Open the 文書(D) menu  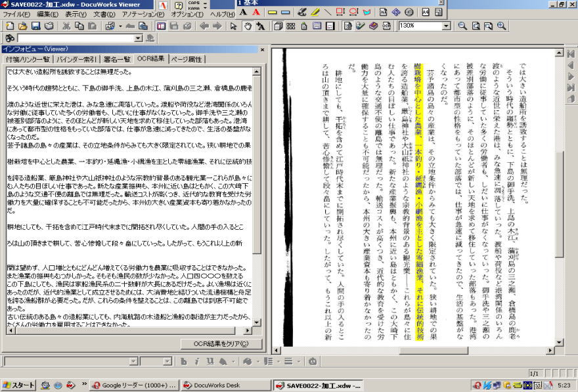pyautogui.click(x=104, y=14)
